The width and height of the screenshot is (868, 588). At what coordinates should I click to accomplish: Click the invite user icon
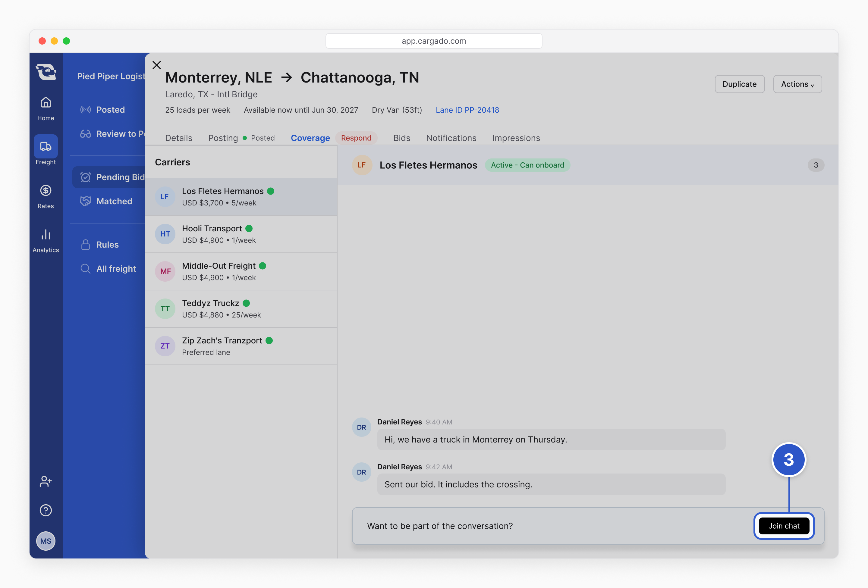(x=46, y=481)
